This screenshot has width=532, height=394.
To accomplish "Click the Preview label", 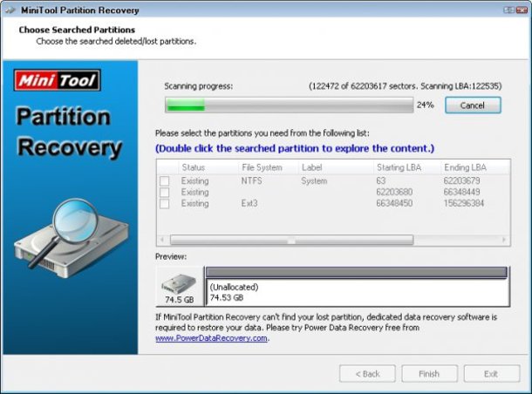I will (171, 256).
